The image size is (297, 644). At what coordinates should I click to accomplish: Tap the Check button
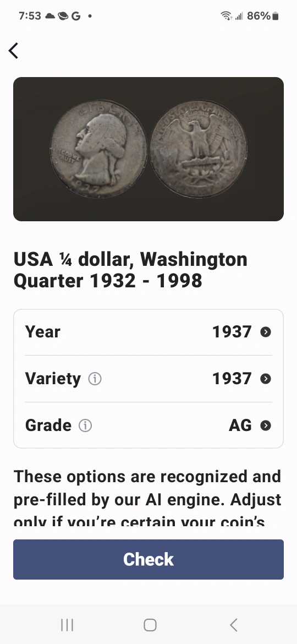click(148, 559)
